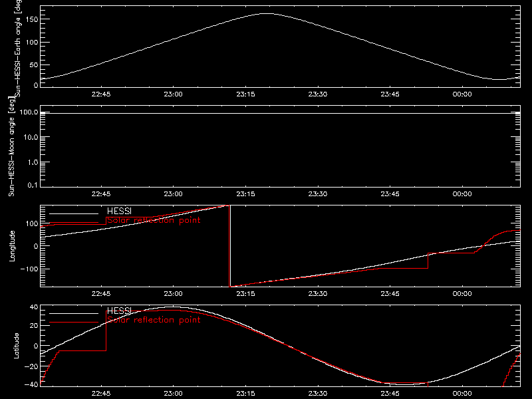Image resolution: width=532 pixels, height=399 pixels.
Task: Click the -20 tick on Latitude plot
Action: click(31, 366)
